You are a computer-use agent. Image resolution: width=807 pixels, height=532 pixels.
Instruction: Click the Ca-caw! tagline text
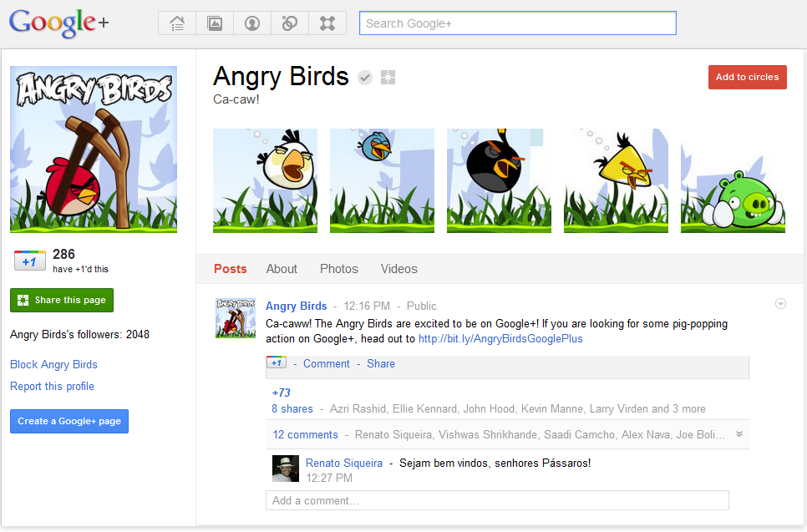pyautogui.click(x=236, y=99)
